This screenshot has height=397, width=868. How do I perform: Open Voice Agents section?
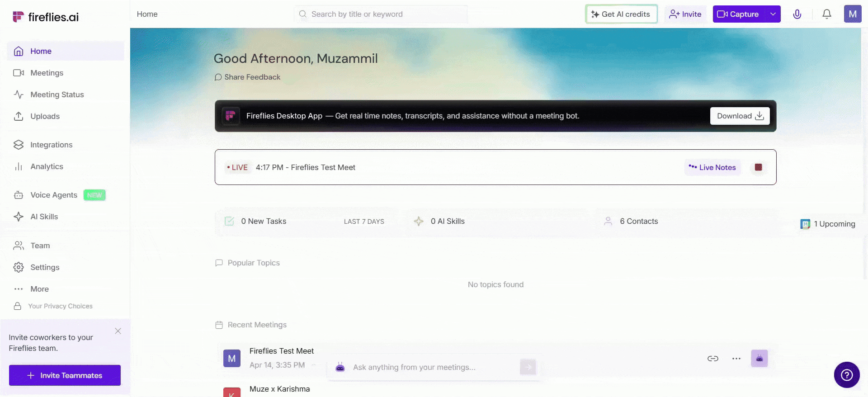tap(54, 195)
